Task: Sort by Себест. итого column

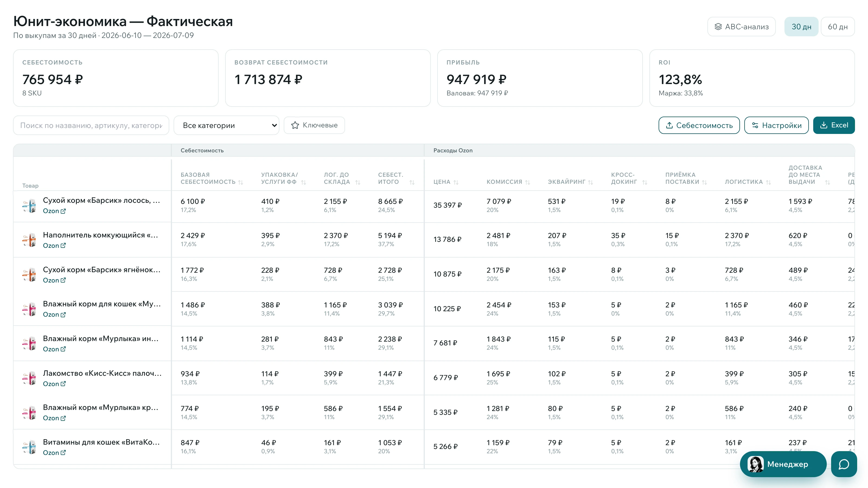Action: pyautogui.click(x=412, y=182)
